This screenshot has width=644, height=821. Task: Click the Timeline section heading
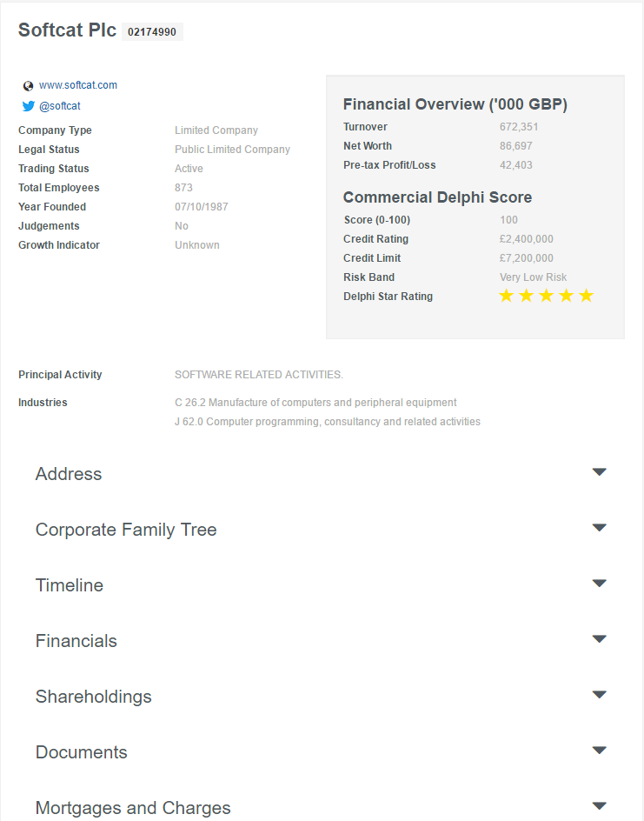click(70, 585)
